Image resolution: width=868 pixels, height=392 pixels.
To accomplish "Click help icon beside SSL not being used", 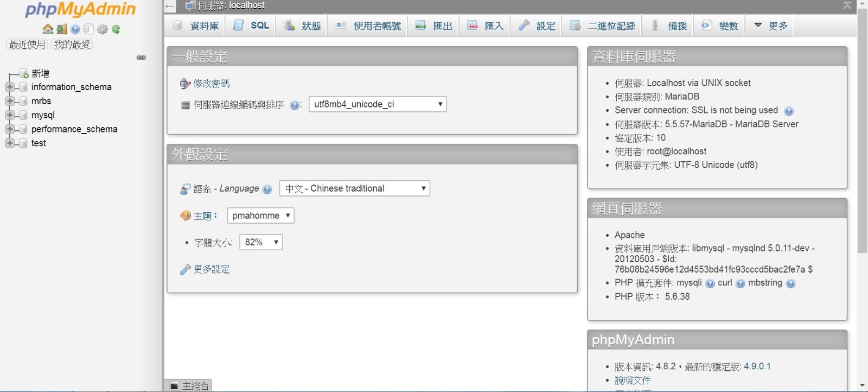I will (789, 111).
